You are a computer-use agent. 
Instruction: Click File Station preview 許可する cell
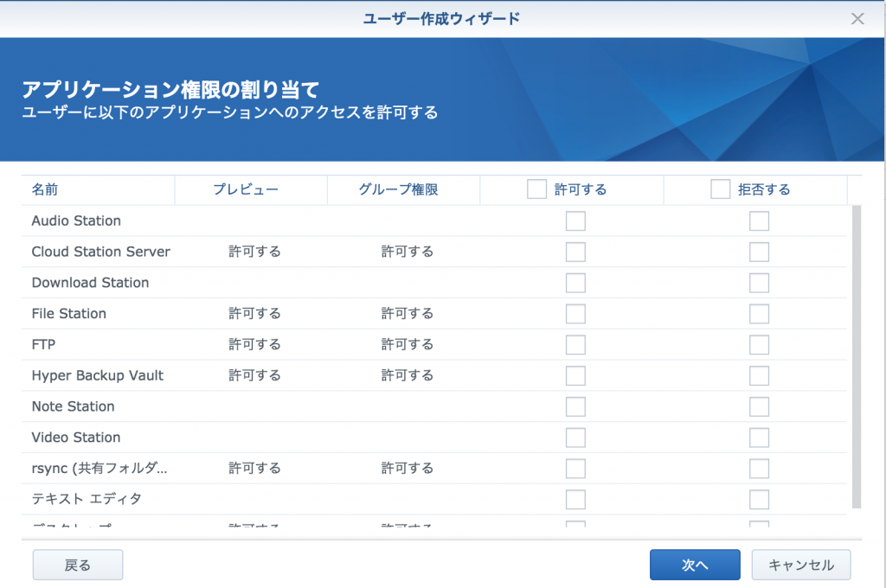click(254, 314)
